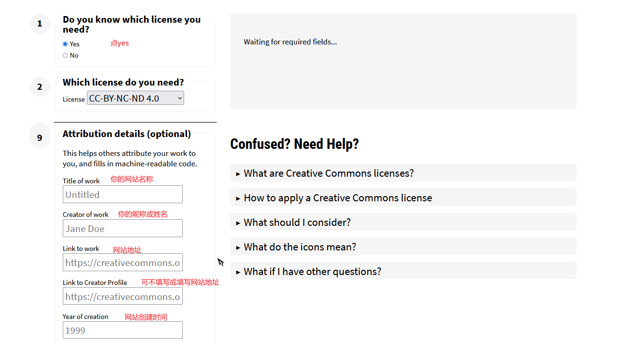Select the Yes radio button

tap(65, 44)
